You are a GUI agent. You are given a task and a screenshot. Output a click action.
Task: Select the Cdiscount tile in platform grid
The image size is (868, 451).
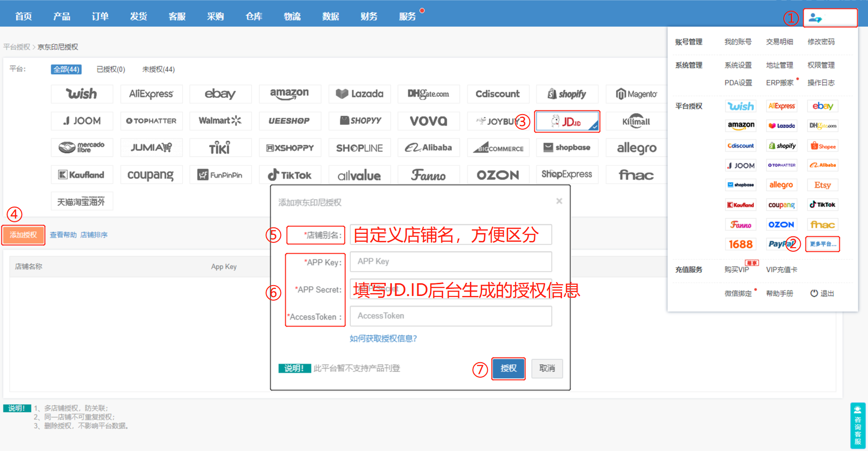click(498, 94)
